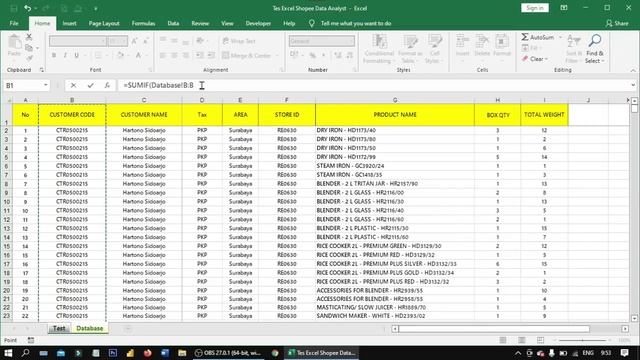Open Customize Quick Access Toolbar dropdown

click(96, 8)
